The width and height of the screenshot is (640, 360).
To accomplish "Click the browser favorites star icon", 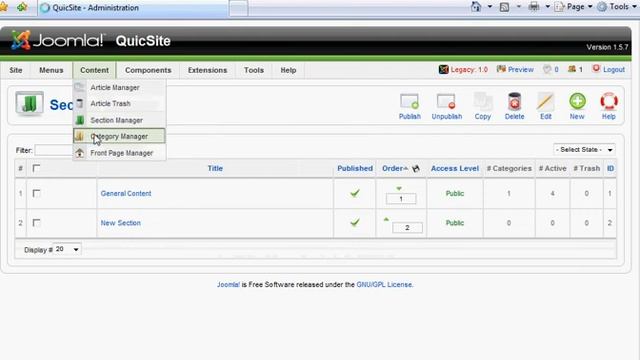I will (x=4, y=7).
